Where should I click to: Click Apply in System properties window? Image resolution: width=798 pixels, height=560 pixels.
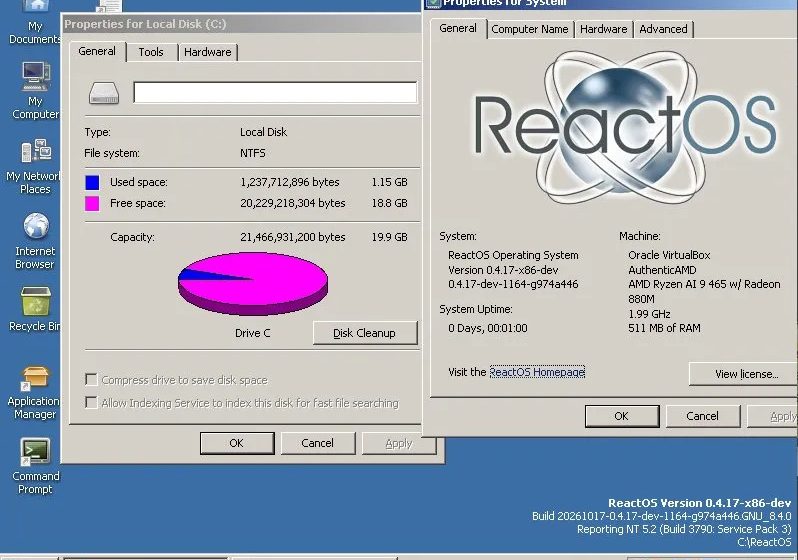point(773,416)
